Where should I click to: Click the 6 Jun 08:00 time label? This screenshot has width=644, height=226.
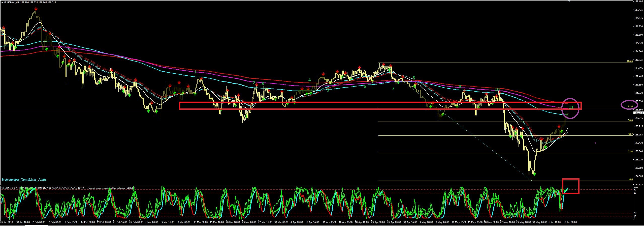[x=571, y=222]
